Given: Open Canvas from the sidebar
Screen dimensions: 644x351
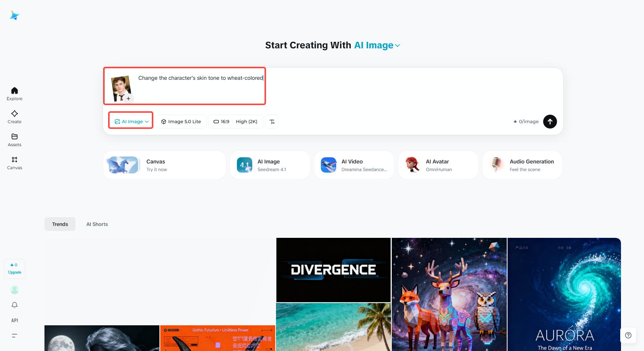Looking at the screenshot, I should pos(15,163).
